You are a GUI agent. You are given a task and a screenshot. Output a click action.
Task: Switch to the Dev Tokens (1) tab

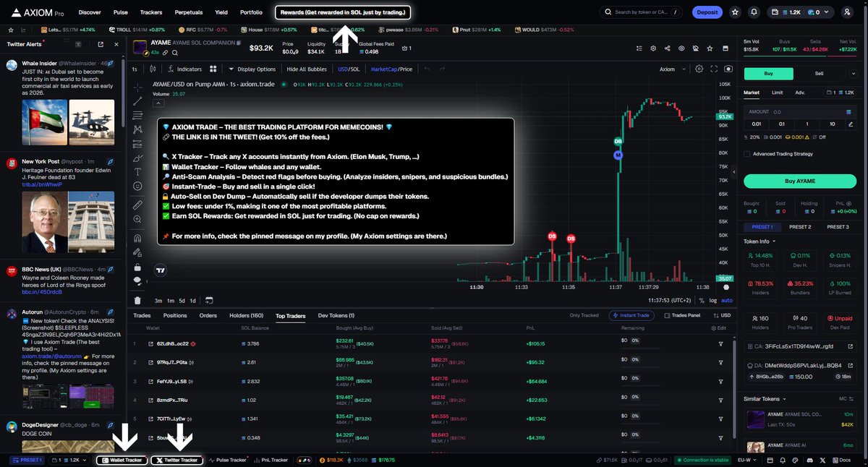(336, 315)
